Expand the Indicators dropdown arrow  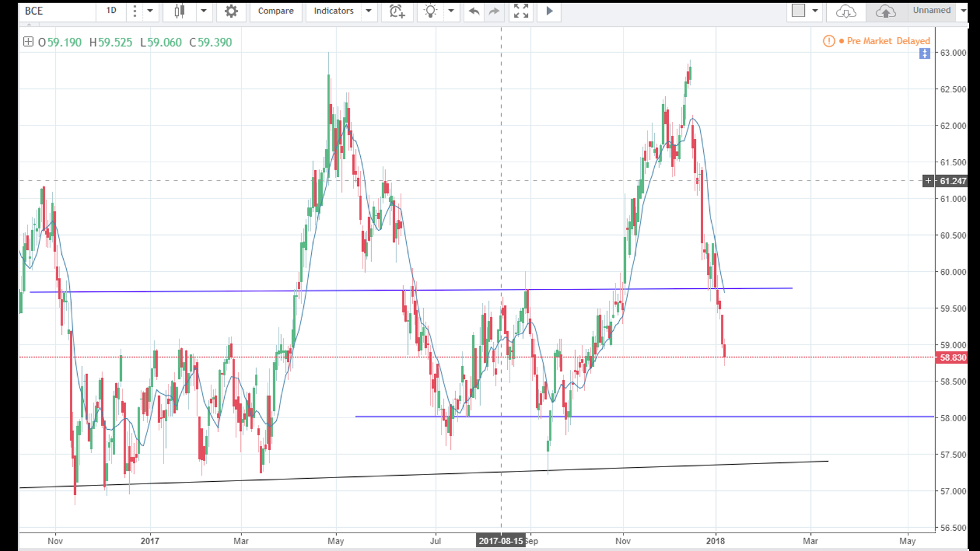coord(369,11)
